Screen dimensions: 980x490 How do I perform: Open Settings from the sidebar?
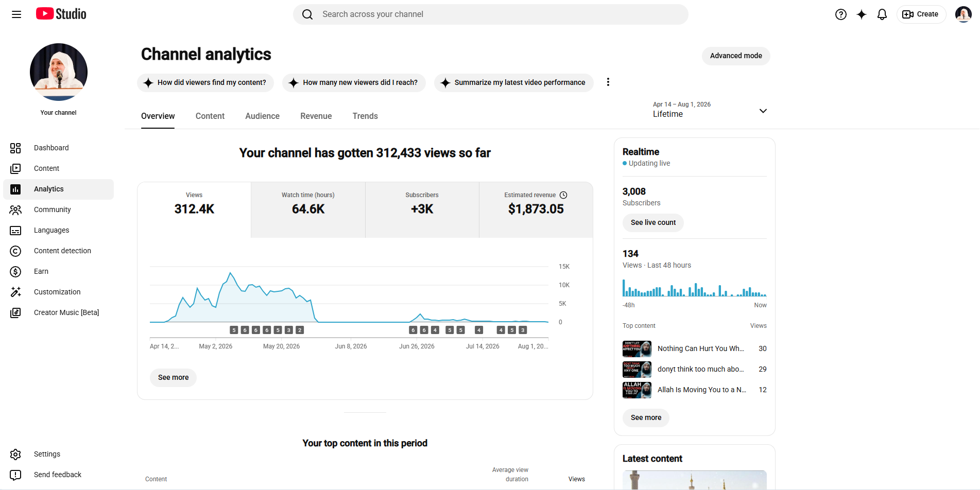coord(59,454)
